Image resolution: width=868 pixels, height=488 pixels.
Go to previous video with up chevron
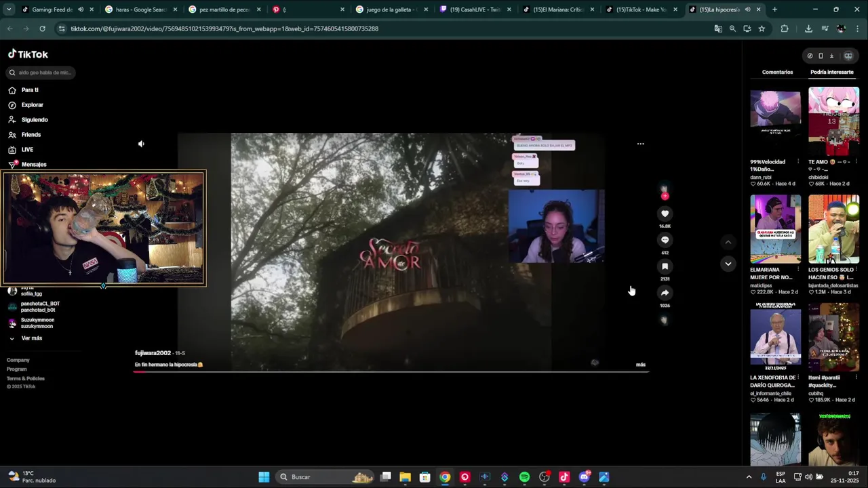(728, 242)
